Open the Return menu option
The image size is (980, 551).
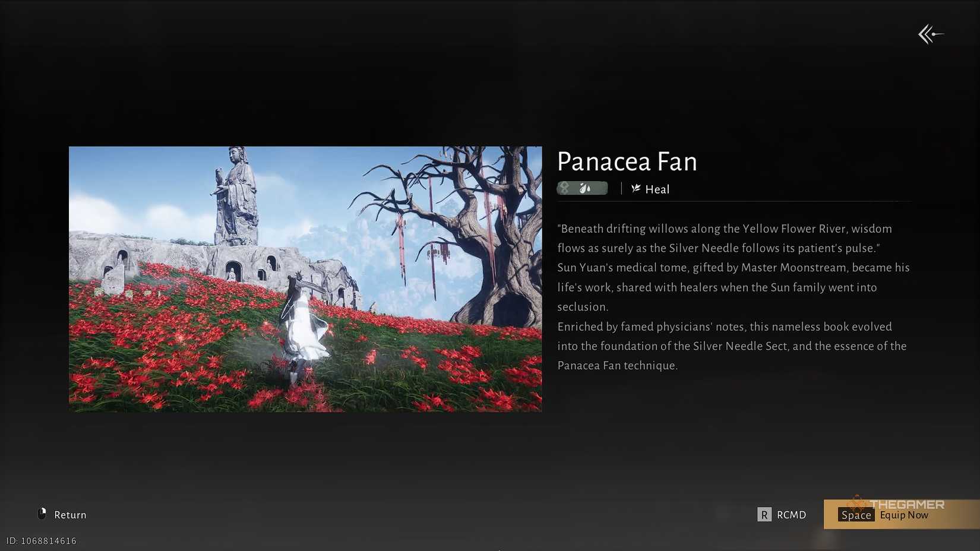tap(62, 514)
